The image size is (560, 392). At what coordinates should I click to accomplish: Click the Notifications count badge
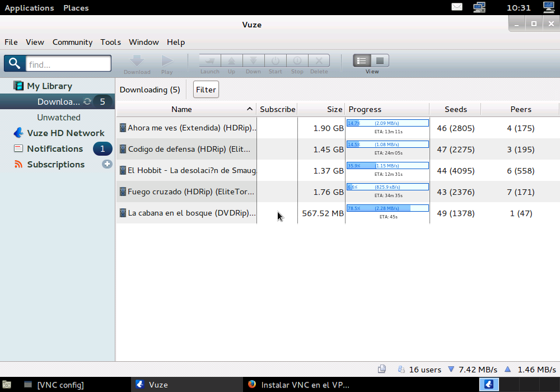[102, 149]
